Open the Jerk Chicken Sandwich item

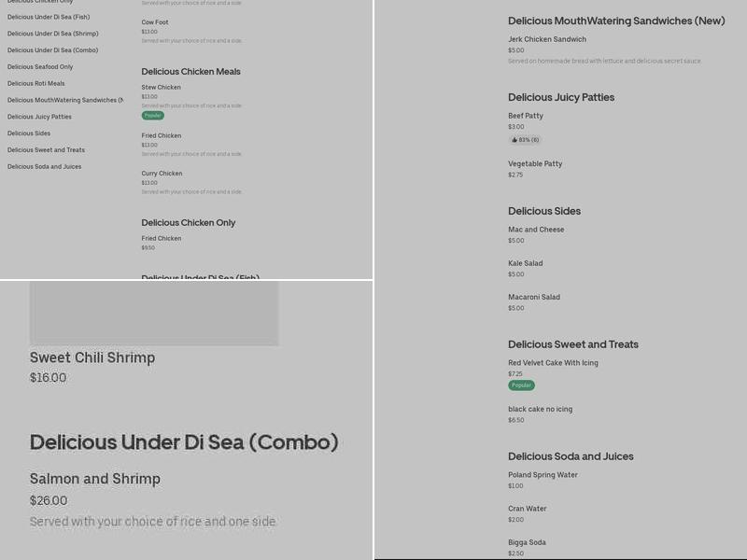pos(547,39)
